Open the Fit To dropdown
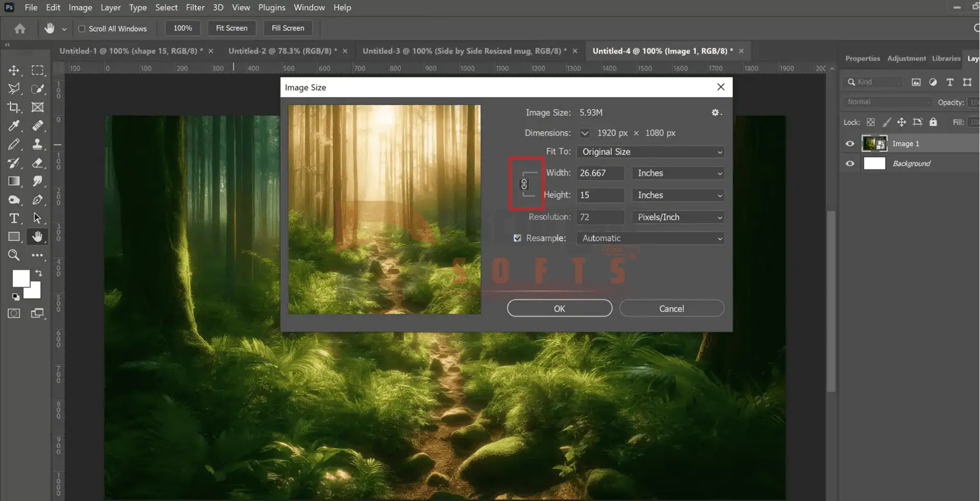 coord(650,152)
